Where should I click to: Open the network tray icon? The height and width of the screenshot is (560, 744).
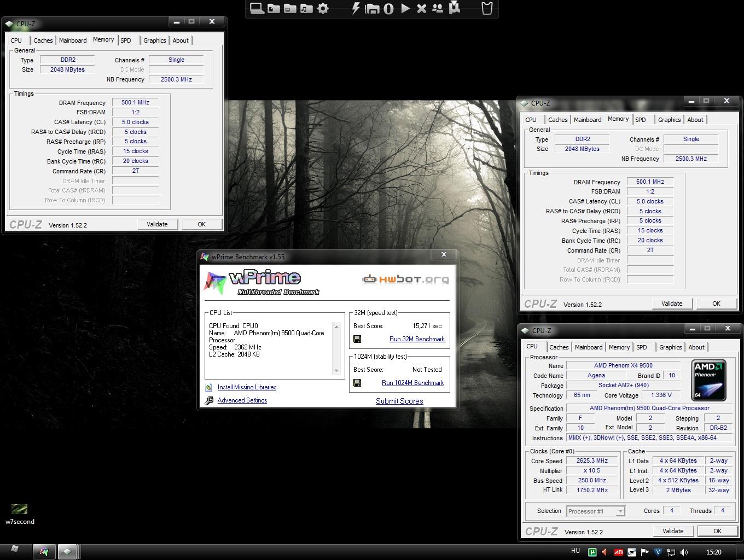(x=671, y=552)
